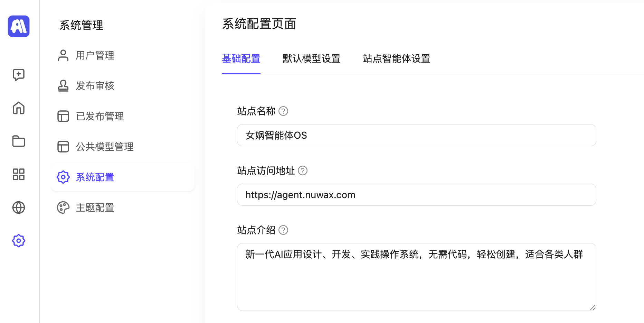Show help tooltip for 站点名称
Screen dimensions: 644x323
283,111
